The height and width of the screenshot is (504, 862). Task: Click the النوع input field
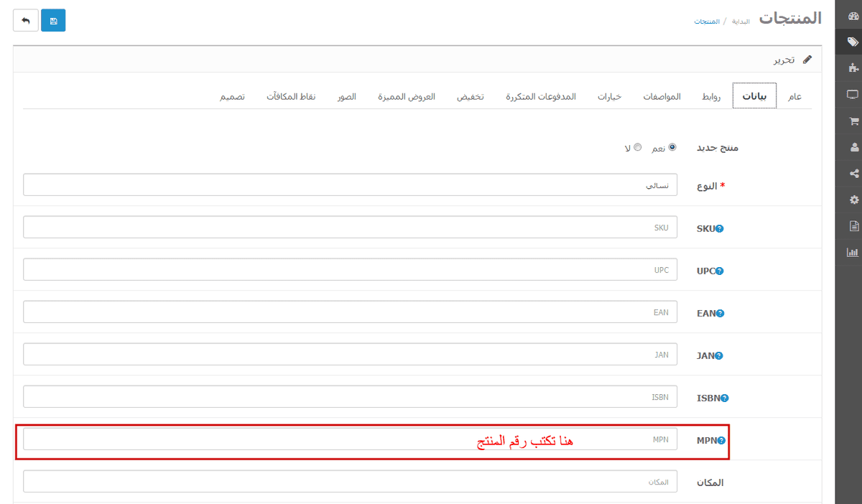click(x=350, y=185)
